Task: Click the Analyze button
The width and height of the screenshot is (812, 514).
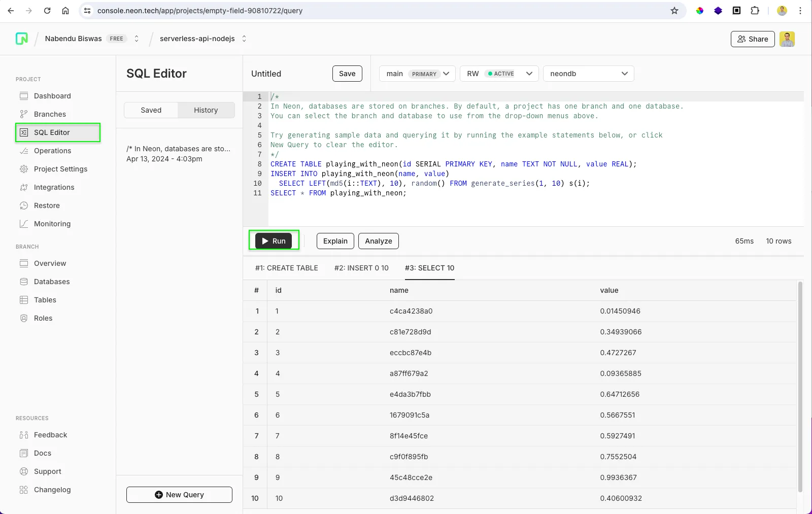Action: (x=379, y=241)
